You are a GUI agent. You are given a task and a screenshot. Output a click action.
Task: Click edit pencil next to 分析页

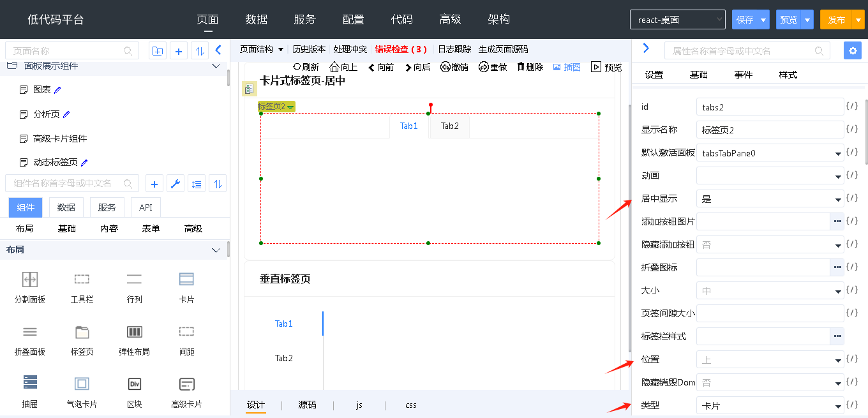coord(66,114)
